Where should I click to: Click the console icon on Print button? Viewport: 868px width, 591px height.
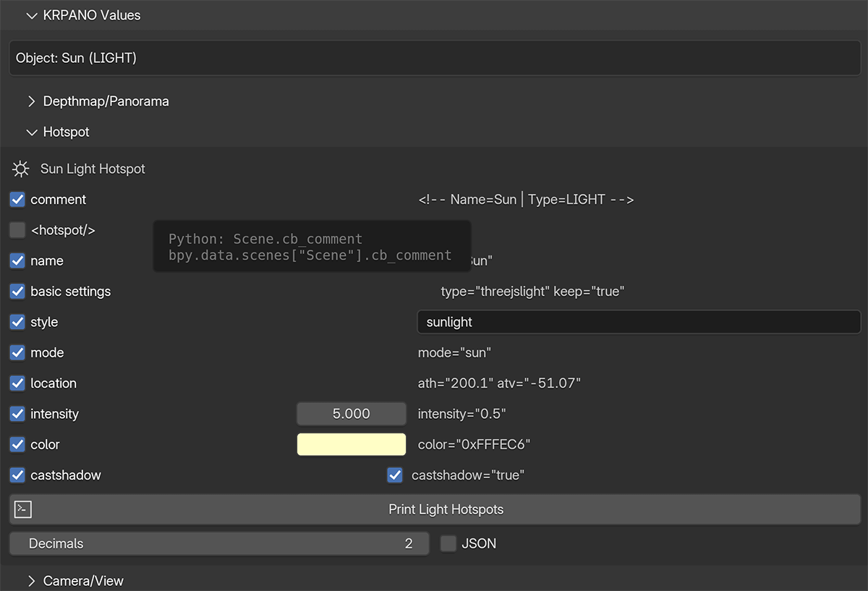click(23, 509)
